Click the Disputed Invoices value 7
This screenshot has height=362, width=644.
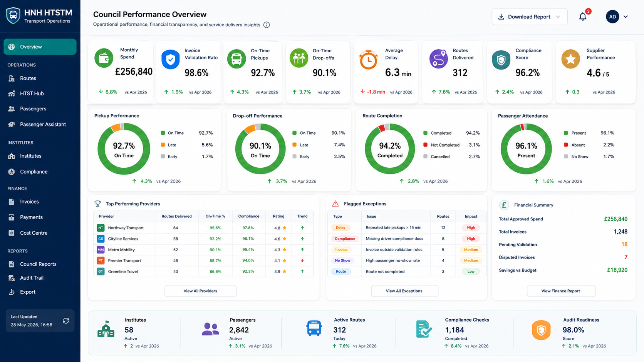click(626, 257)
